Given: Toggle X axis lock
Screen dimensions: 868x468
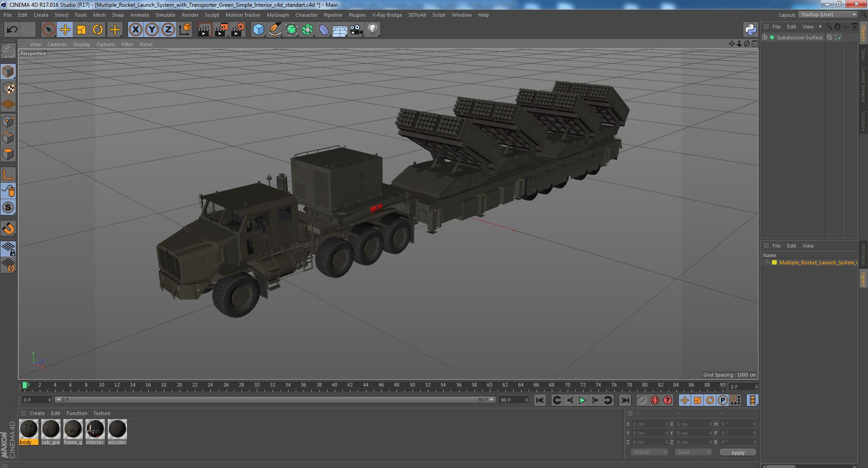Looking at the screenshot, I should click(x=135, y=30).
